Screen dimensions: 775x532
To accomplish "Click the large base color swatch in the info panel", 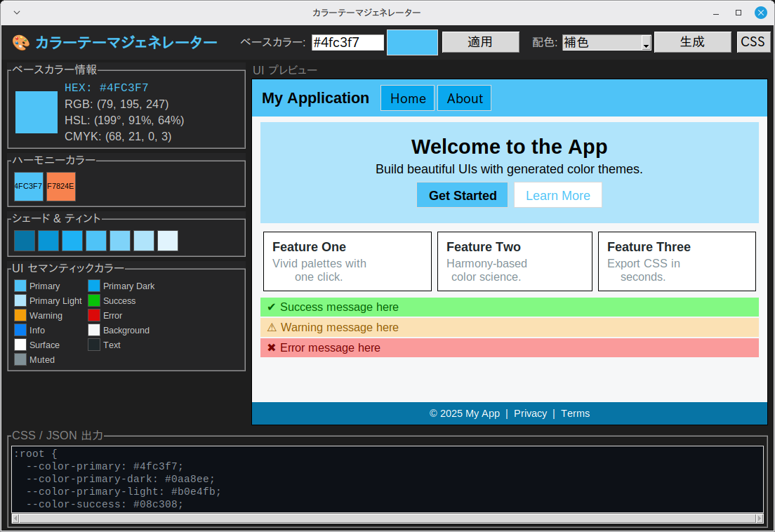I will point(37,112).
